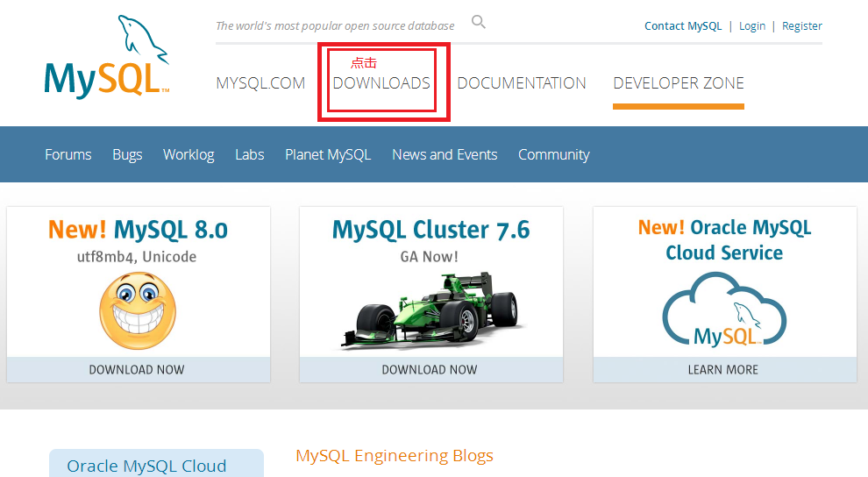Open Planet MySQL page
This screenshot has height=477, width=868.
coord(328,155)
